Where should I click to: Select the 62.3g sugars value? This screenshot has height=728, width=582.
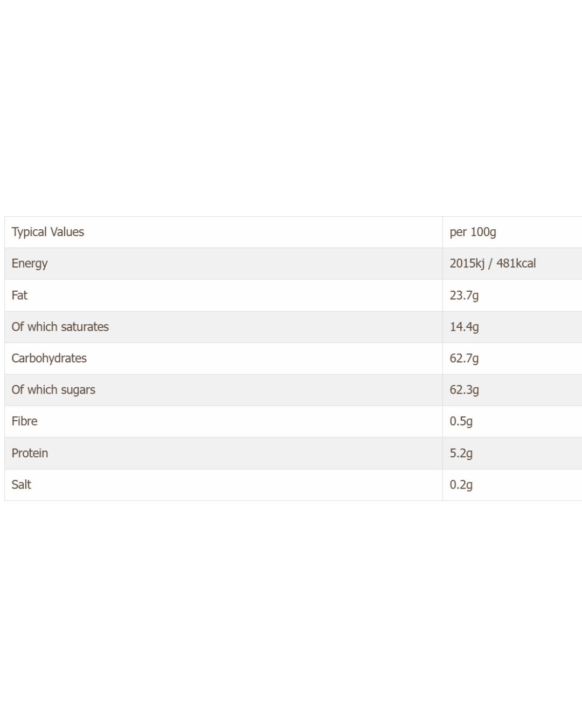point(464,390)
